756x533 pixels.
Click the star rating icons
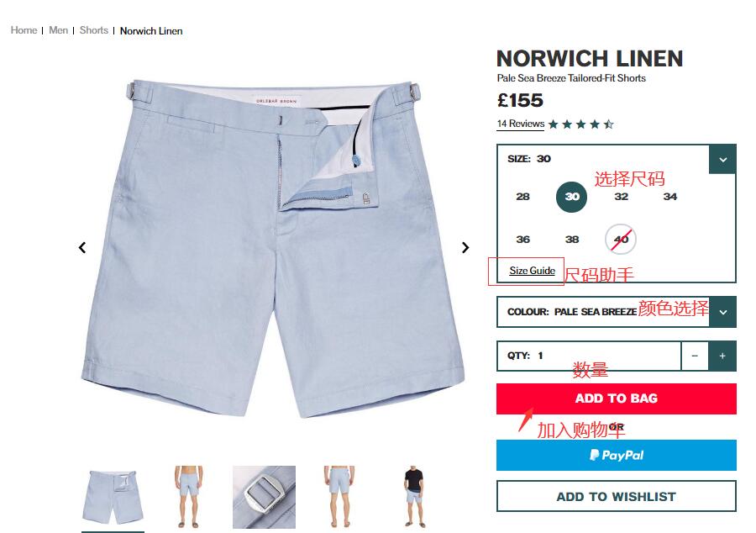[x=581, y=124]
